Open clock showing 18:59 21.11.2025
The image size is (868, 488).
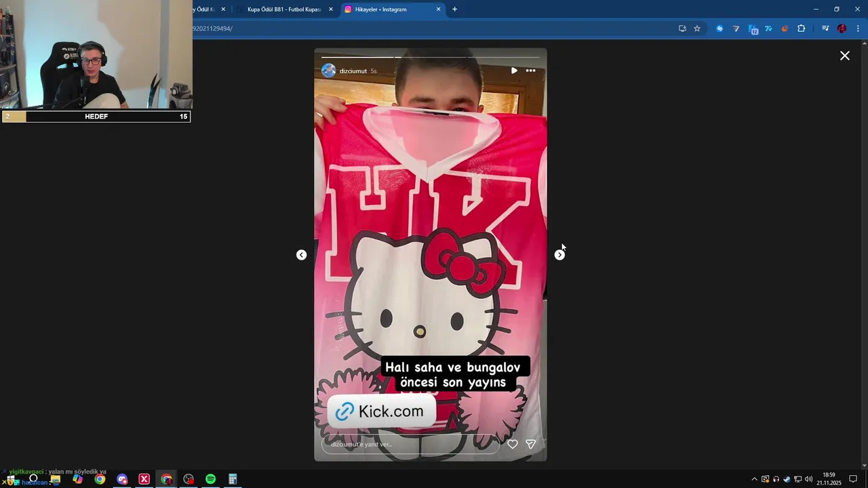click(829, 479)
